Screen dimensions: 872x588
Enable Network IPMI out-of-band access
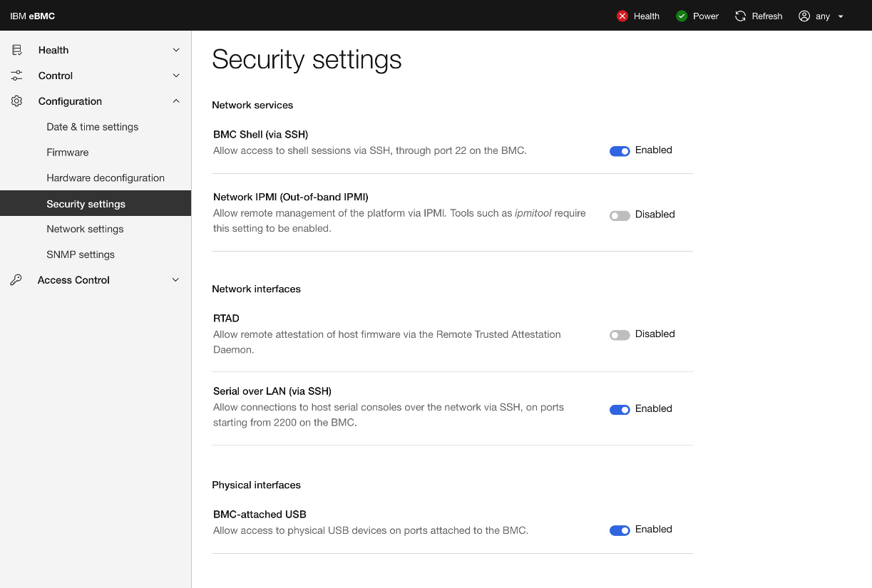(x=620, y=215)
